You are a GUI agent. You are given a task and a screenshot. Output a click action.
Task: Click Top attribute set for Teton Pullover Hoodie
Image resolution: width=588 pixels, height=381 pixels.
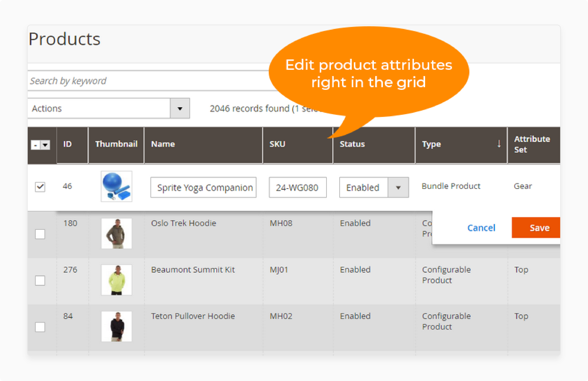coord(521,316)
